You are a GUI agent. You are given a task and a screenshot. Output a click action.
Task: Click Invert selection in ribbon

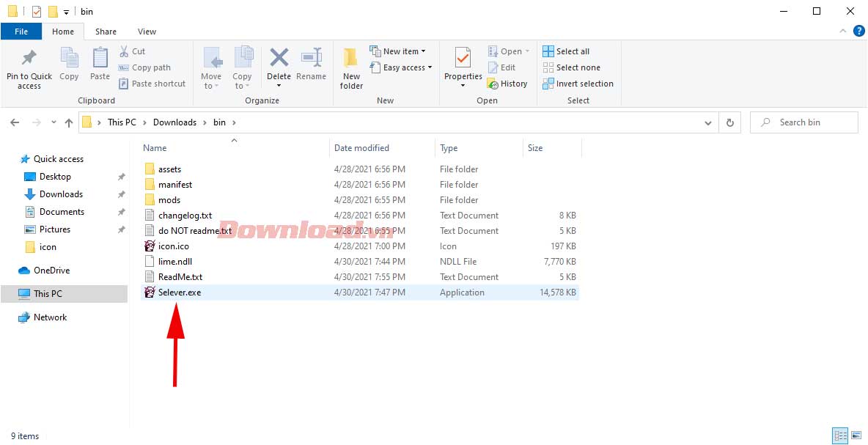[x=578, y=84]
